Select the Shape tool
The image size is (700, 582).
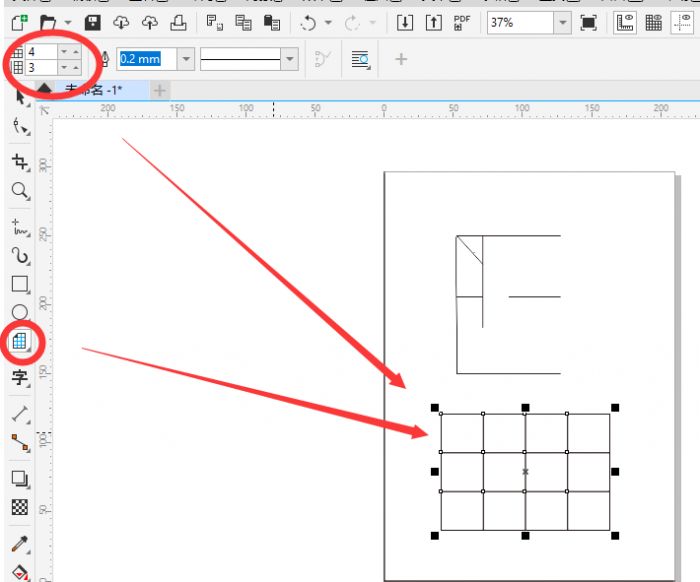click(21, 127)
